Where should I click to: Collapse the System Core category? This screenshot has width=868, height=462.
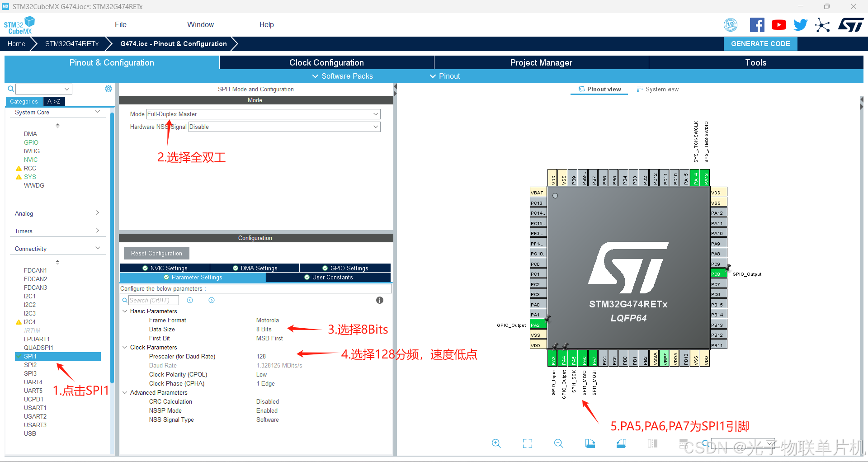click(98, 112)
